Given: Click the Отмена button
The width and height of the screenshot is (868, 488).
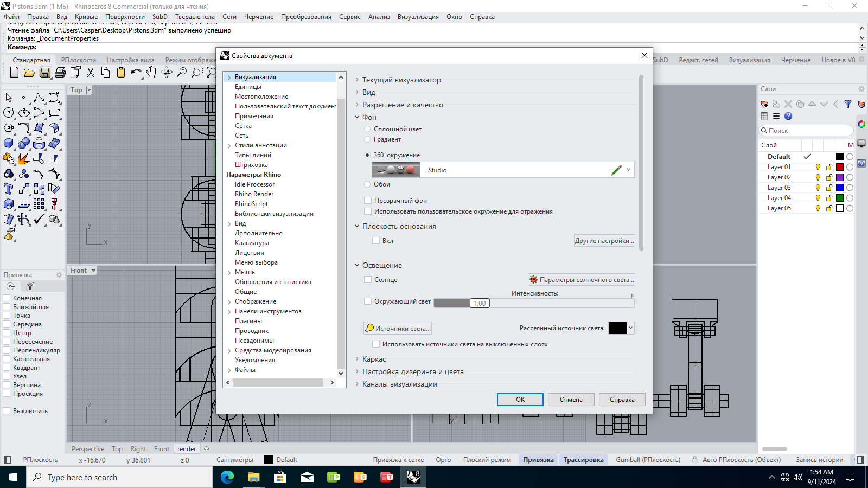Looking at the screenshot, I should (x=571, y=400).
